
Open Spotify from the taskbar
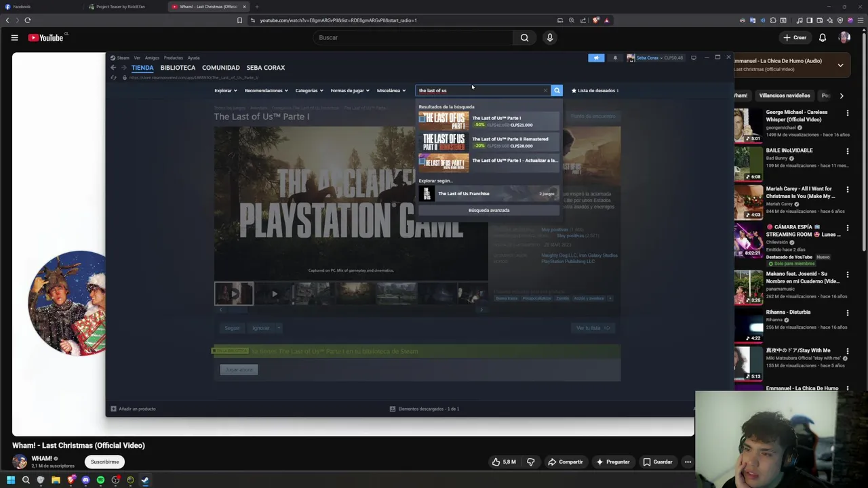100,480
